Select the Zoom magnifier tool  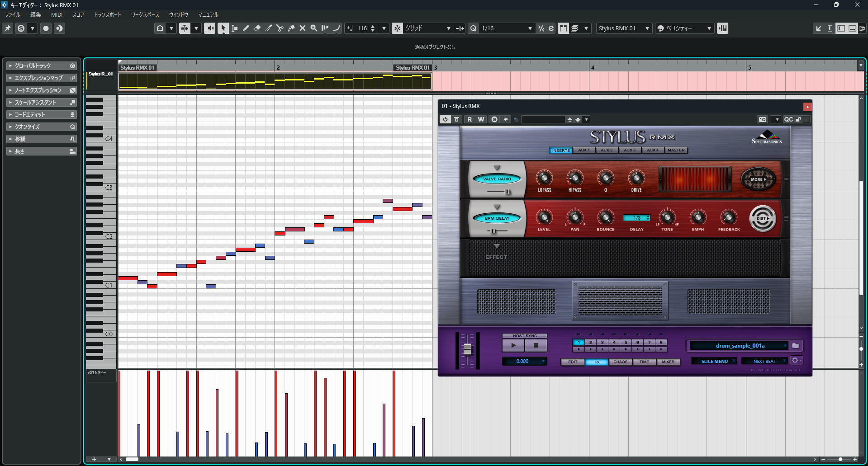coord(314,28)
